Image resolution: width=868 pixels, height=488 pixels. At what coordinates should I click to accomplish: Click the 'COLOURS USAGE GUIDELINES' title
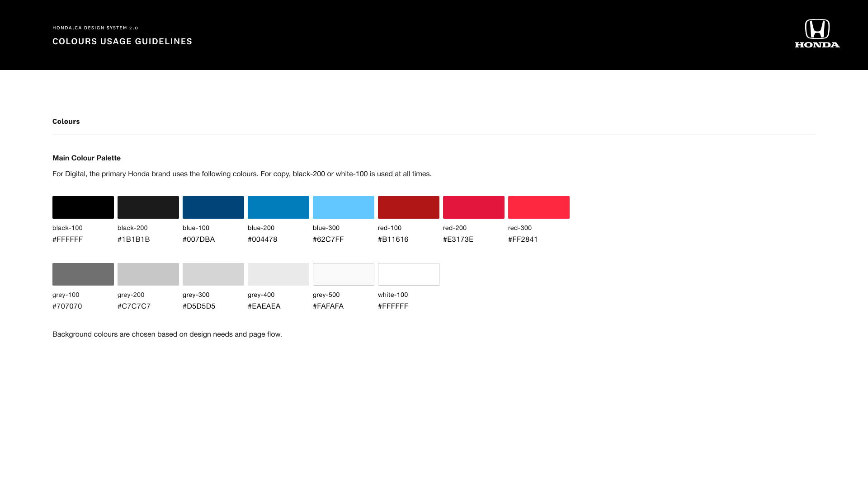click(123, 42)
